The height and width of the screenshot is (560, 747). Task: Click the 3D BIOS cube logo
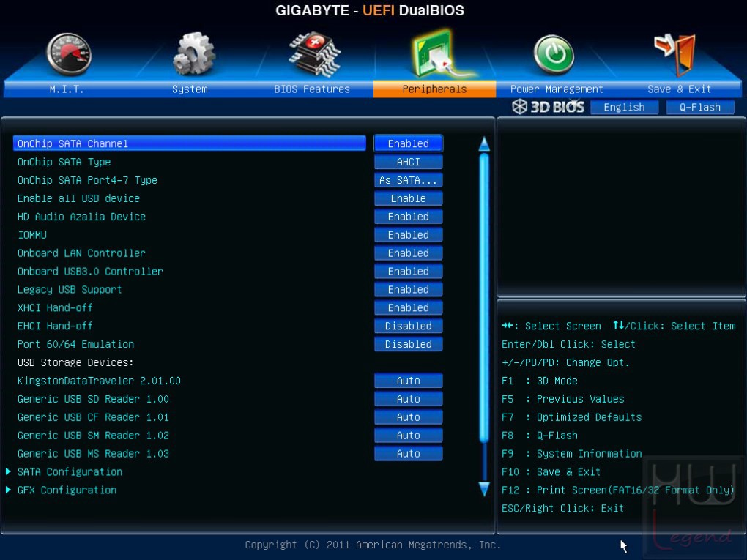click(519, 107)
